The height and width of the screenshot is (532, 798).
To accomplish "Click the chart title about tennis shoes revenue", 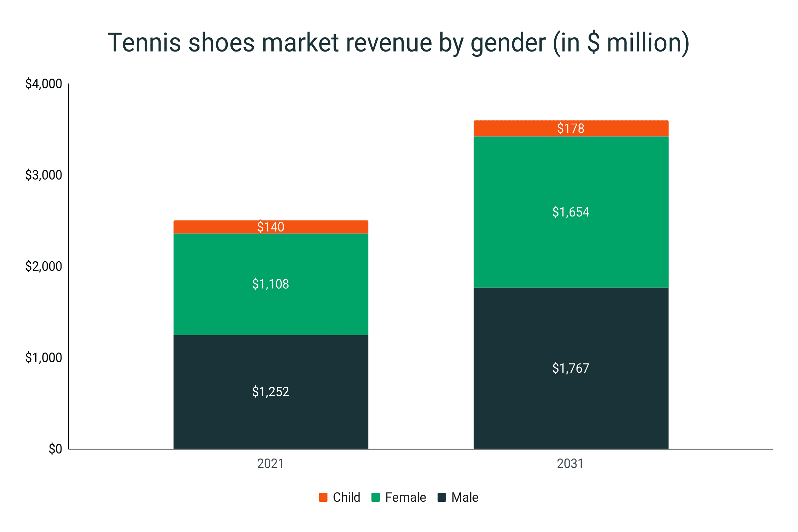I will [399, 44].
